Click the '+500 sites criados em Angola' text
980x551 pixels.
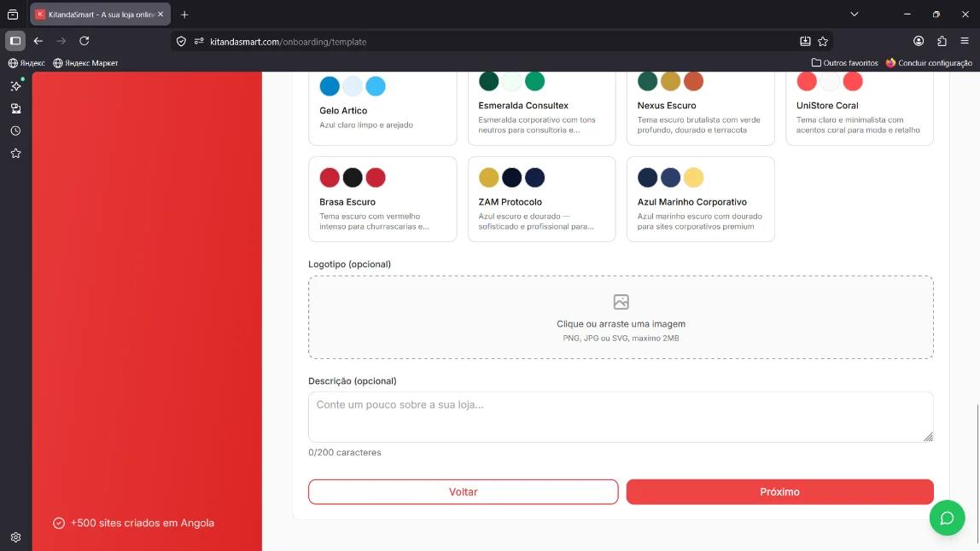pyautogui.click(x=143, y=523)
